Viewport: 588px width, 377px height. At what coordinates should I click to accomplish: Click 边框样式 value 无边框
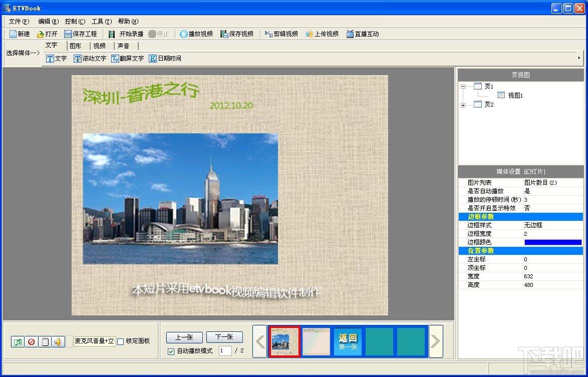(x=533, y=225)
